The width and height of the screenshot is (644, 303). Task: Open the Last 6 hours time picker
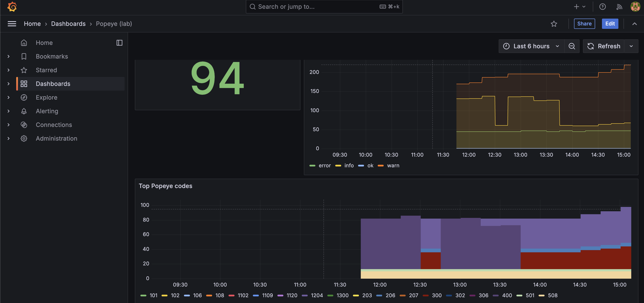[531, 46]
